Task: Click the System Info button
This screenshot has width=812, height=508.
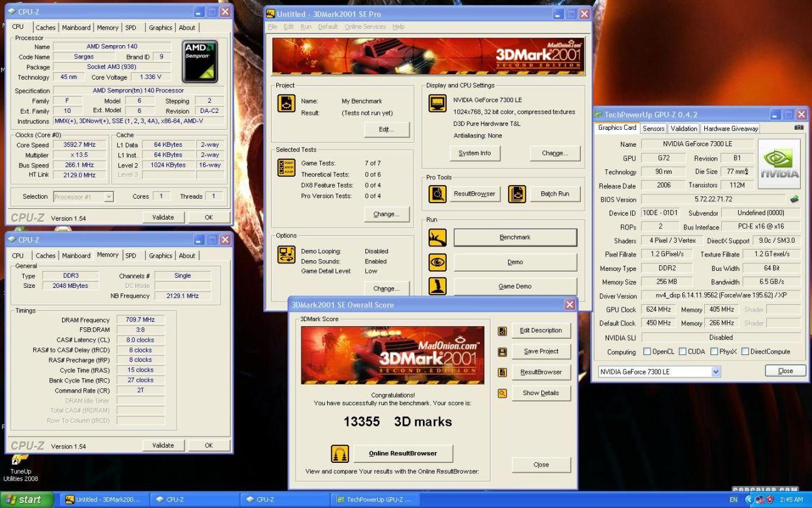Action: click(474, 153)
